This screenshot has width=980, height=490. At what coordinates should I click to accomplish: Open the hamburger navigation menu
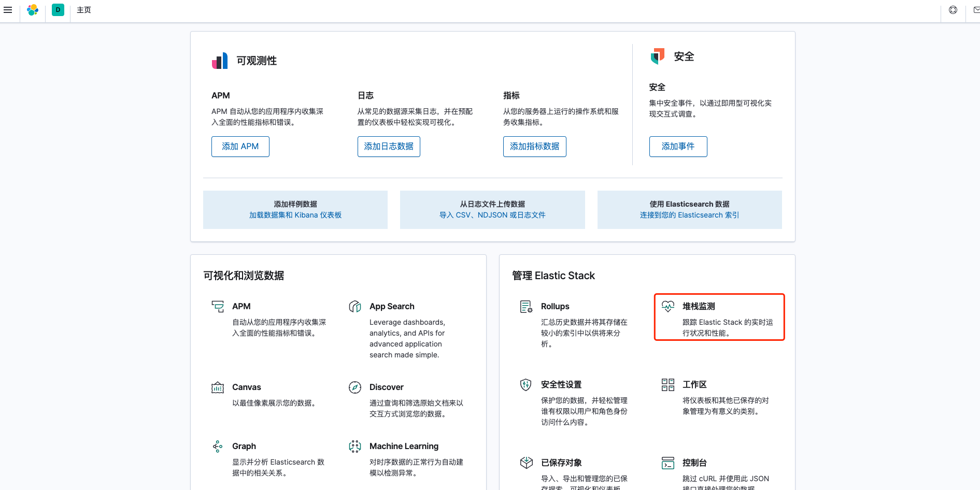pyautogui.click(x=8, y=10)
